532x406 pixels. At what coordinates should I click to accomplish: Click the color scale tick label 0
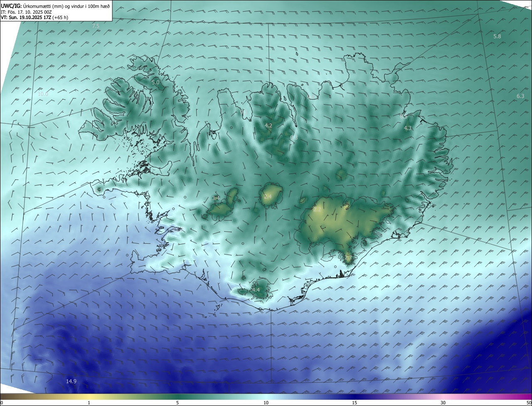pos(2,403)
